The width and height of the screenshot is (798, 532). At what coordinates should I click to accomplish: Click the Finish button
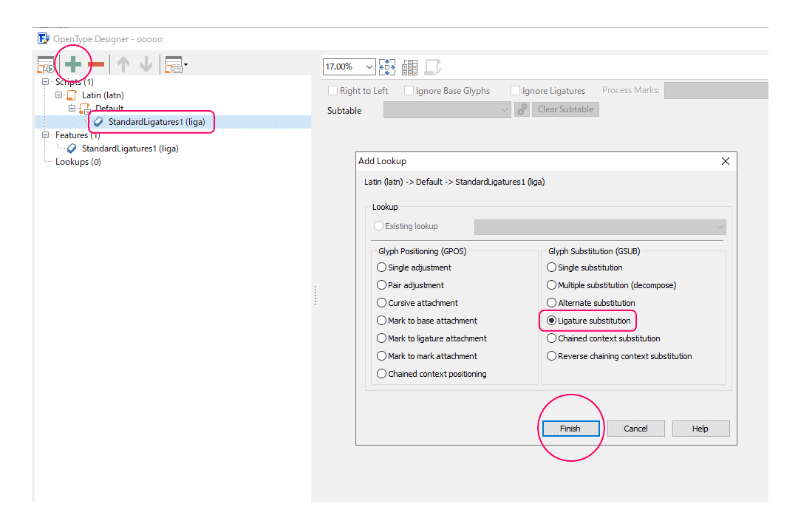pos(570,429)
